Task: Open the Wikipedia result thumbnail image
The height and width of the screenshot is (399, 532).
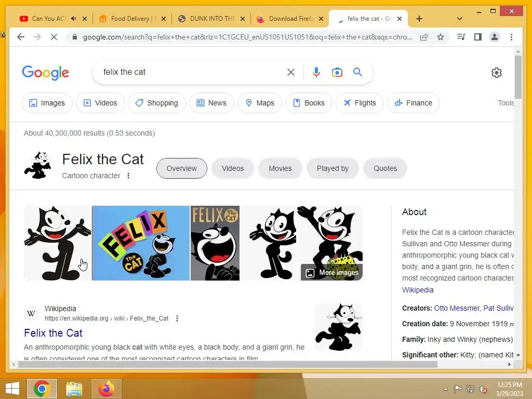Action: point(339,327)
